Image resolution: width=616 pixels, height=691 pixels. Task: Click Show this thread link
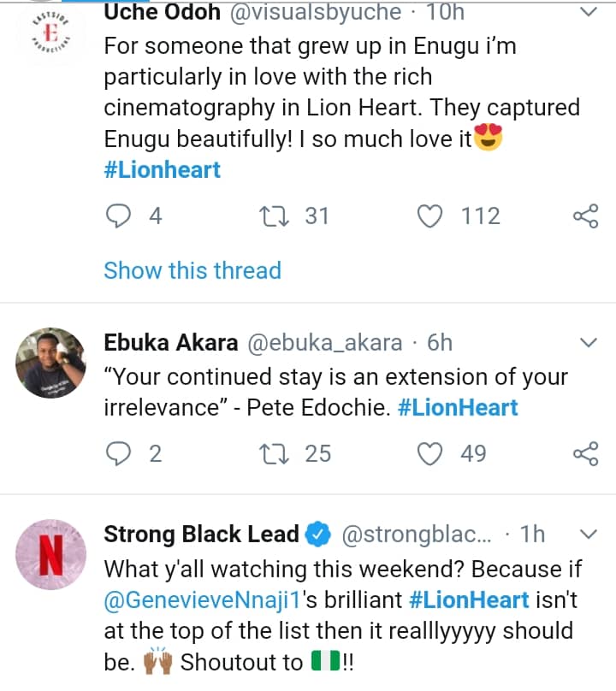(192, 271)
